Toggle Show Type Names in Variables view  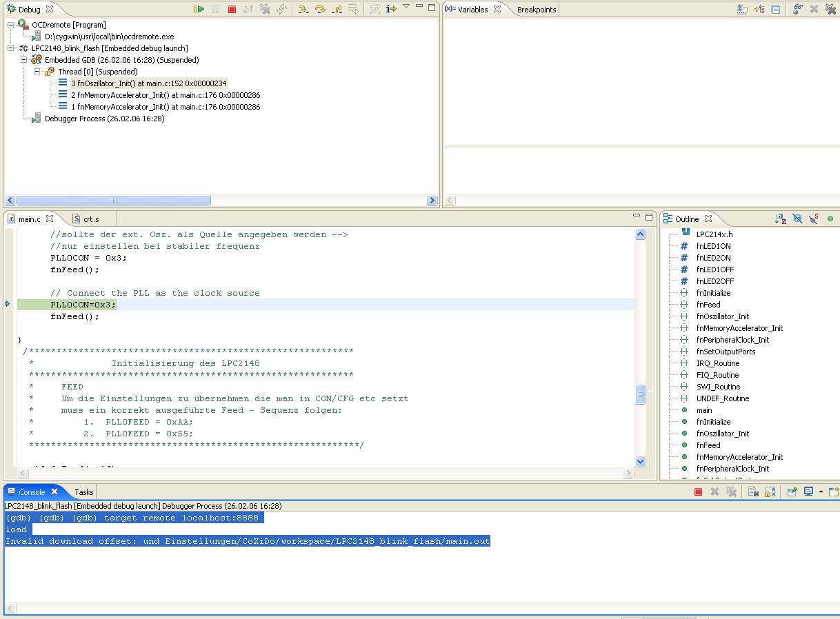pyautogui.click(x=742, y=9)
